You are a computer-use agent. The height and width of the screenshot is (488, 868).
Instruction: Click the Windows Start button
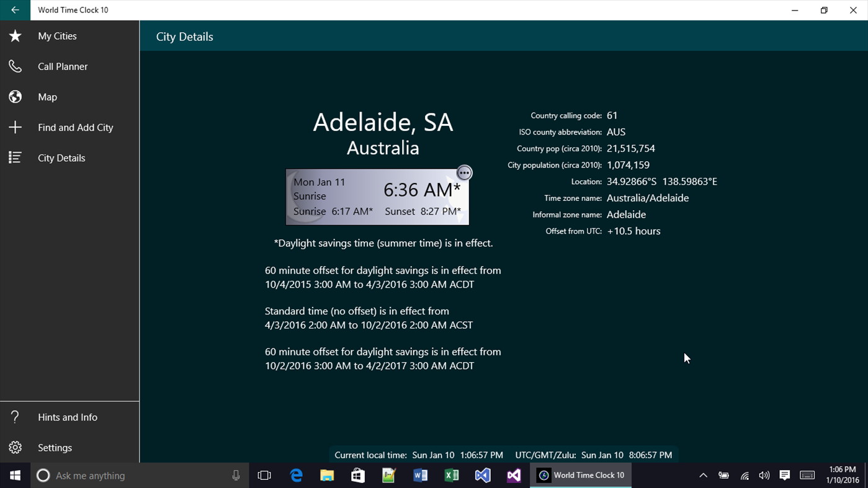15,476
